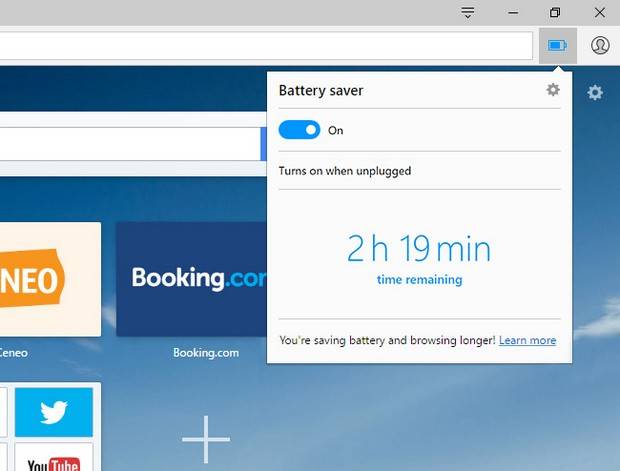620x471 pixels.
Task: Click the 'Battery saver' heading
Action: coord(321,91)
